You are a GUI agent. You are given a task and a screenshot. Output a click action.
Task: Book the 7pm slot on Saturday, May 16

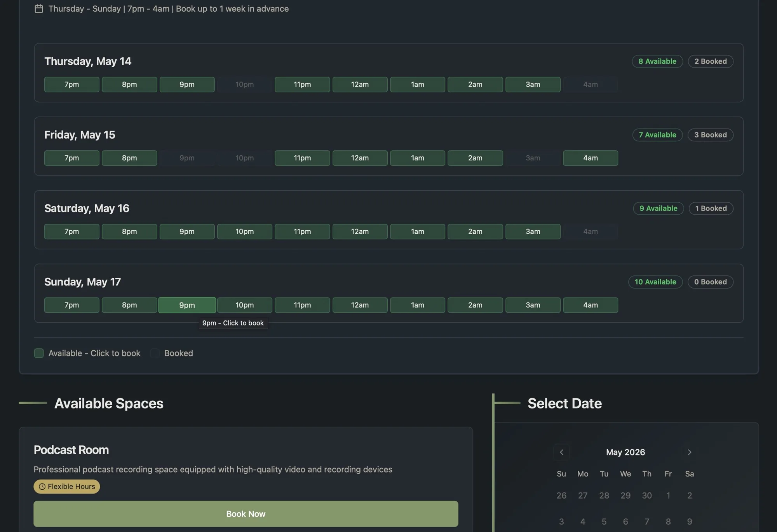[x=72, y=231]
